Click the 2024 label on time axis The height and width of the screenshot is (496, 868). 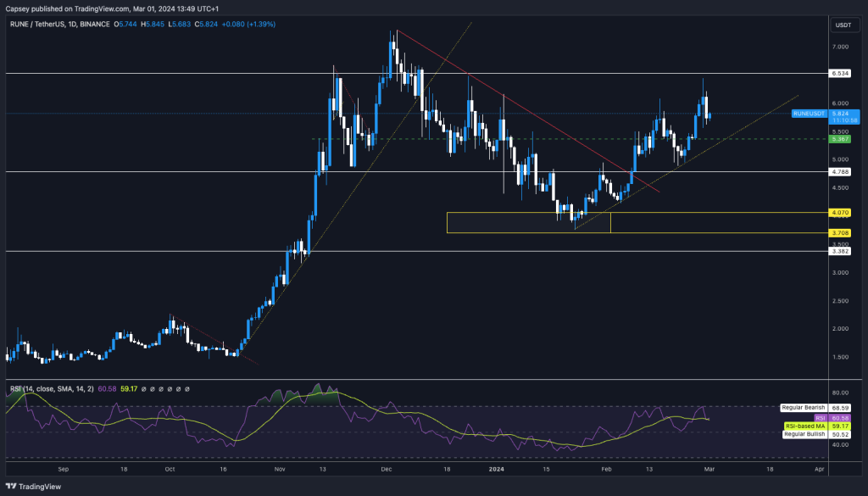(x=497, y=470)
